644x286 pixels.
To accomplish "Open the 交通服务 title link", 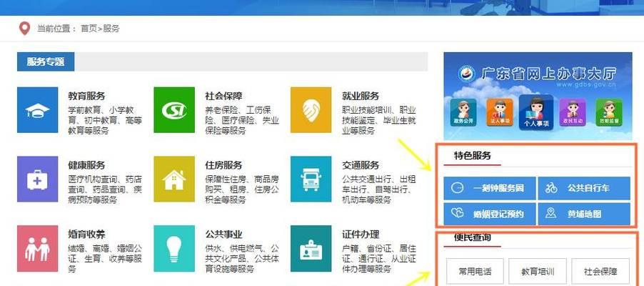I will click(360, 165).
